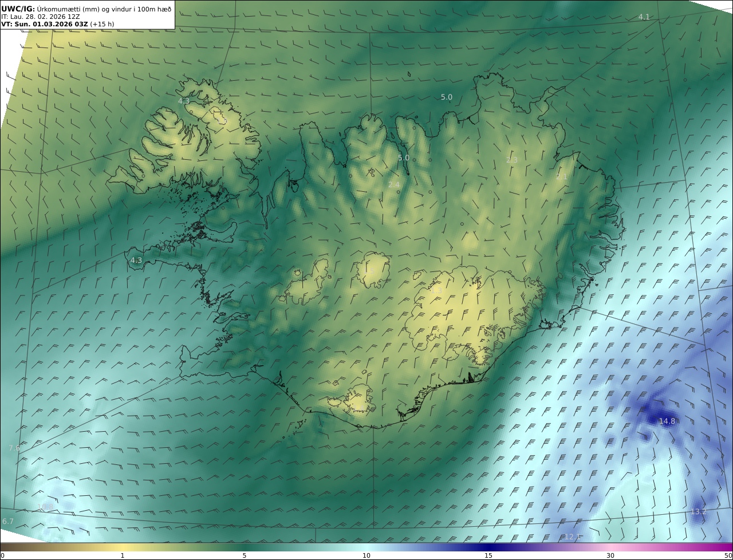Click the UWC/IG map title text

click(x=86, y=9)
